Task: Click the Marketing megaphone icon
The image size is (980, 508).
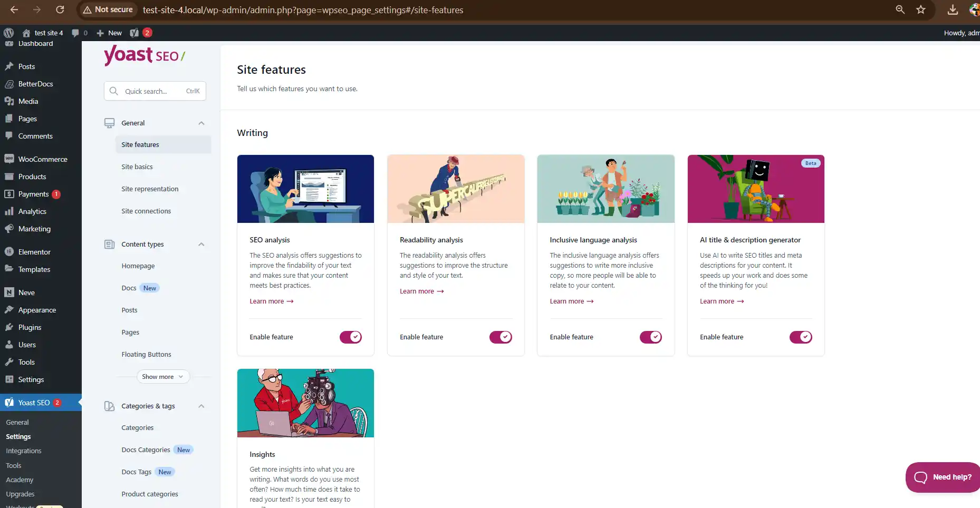Action: [x=9, y=229]
